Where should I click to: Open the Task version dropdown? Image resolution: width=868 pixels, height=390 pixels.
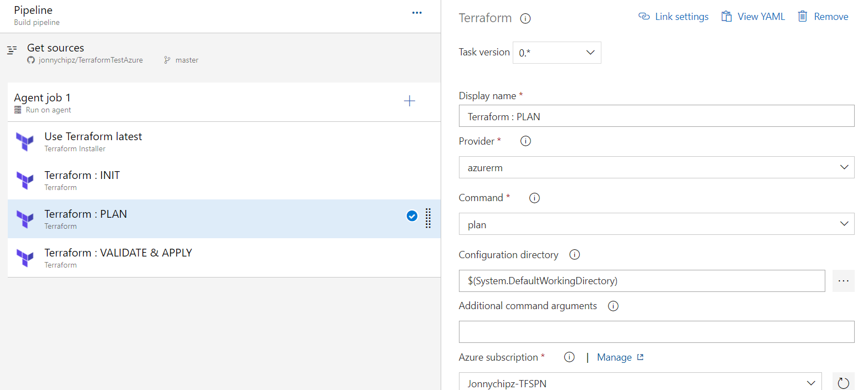pos(556,53)
